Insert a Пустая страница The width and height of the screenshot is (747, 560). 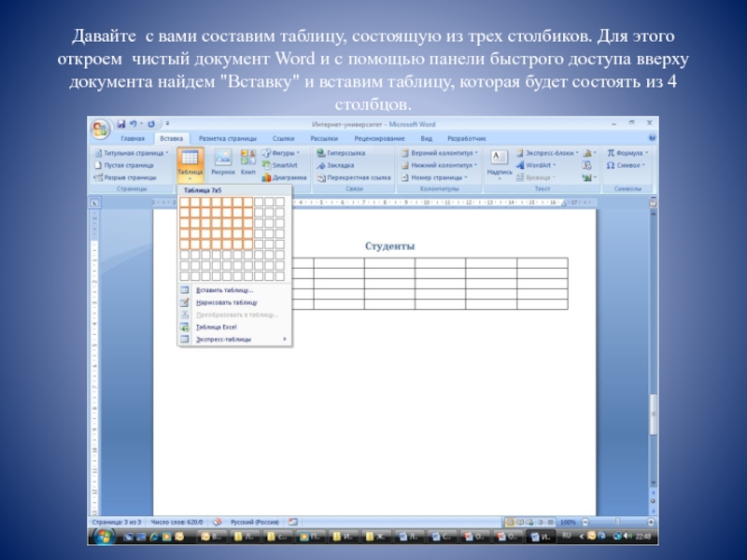[124, 165]
